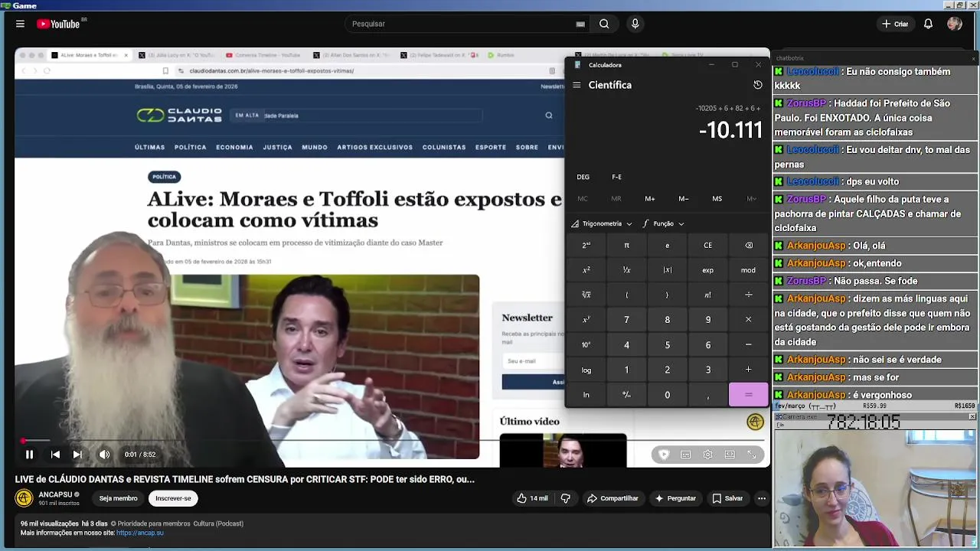Image resolution: width=980 pixels, height=551 pixels.
Task: Click the factorial n! key
Action: click(x=707, y=295)
